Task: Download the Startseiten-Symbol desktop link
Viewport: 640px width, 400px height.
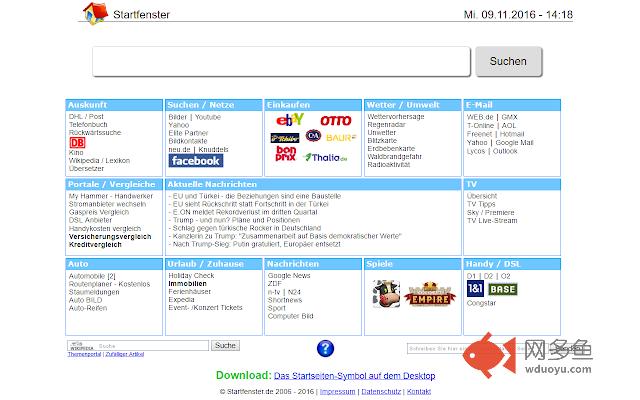Action: [355, 376]
